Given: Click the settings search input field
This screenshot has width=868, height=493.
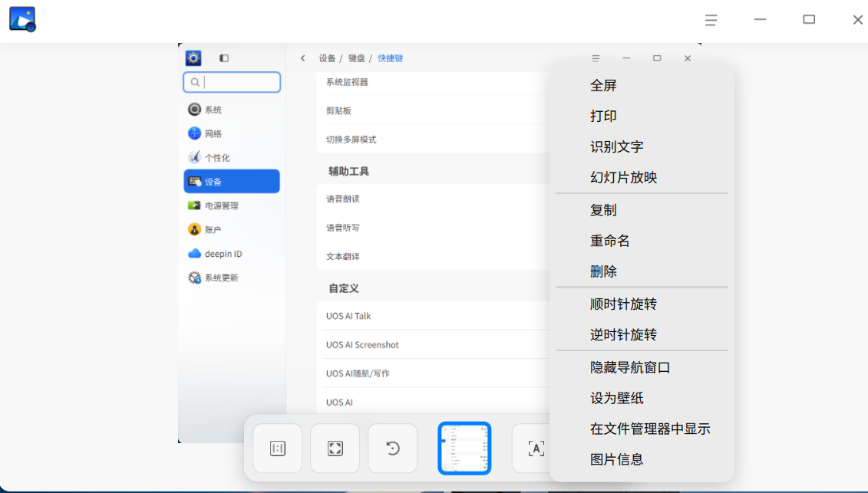Looking at the screenshot, I should [232, 83].
